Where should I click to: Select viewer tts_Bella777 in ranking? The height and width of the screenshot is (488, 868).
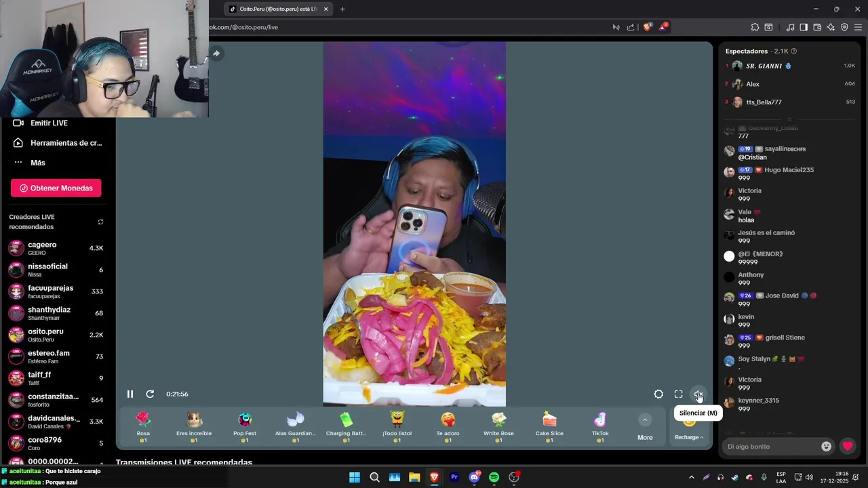click(x=790, y=102)
